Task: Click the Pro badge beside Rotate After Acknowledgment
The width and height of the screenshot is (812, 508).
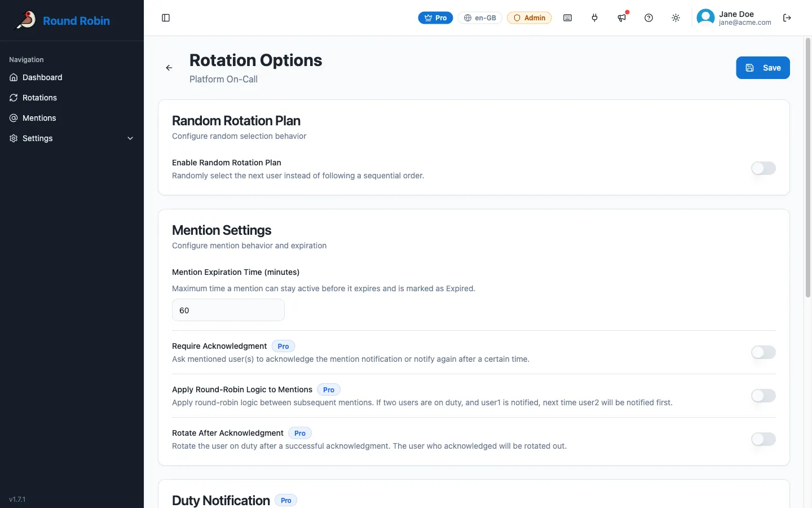Action: [x=300, y=433]
